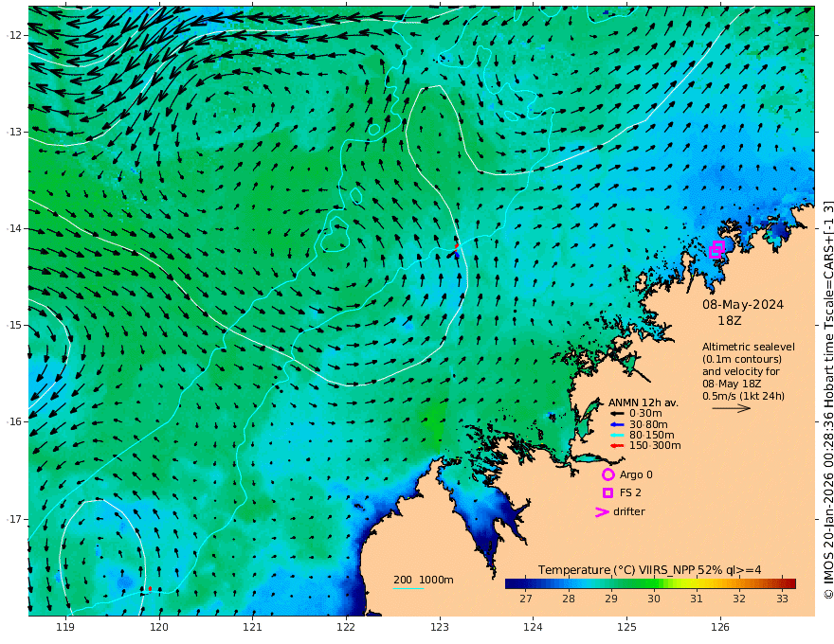Click the cyan 80-150m arrow in legend
Viewport: 834px width, 644px height.
[617, 435]
